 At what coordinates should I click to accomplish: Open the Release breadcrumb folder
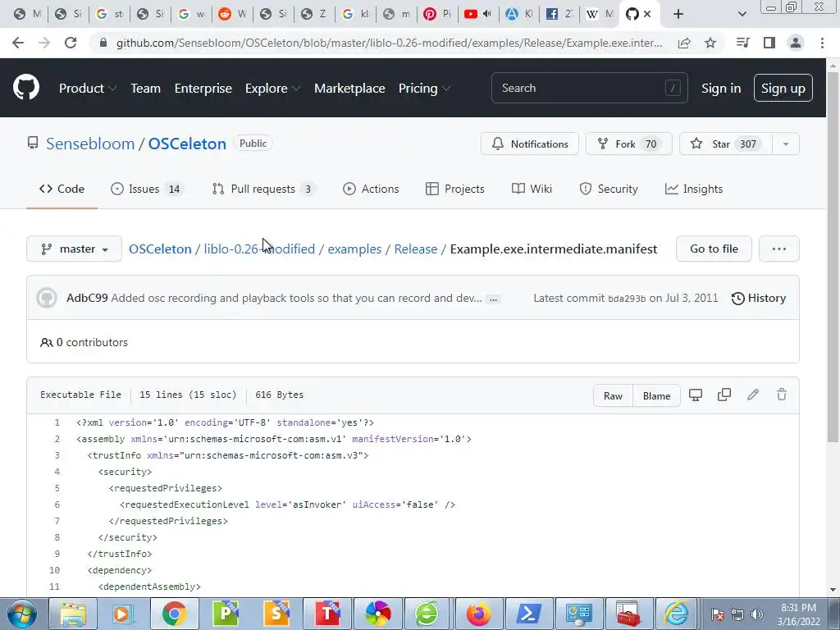tap(416, 249)
